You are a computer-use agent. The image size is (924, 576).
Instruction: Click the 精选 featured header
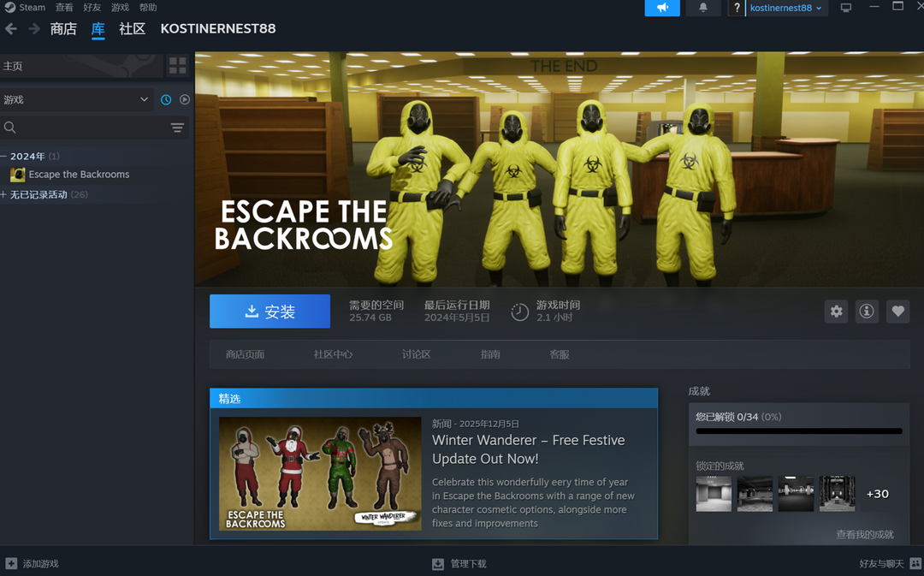(x=434, y=399)
